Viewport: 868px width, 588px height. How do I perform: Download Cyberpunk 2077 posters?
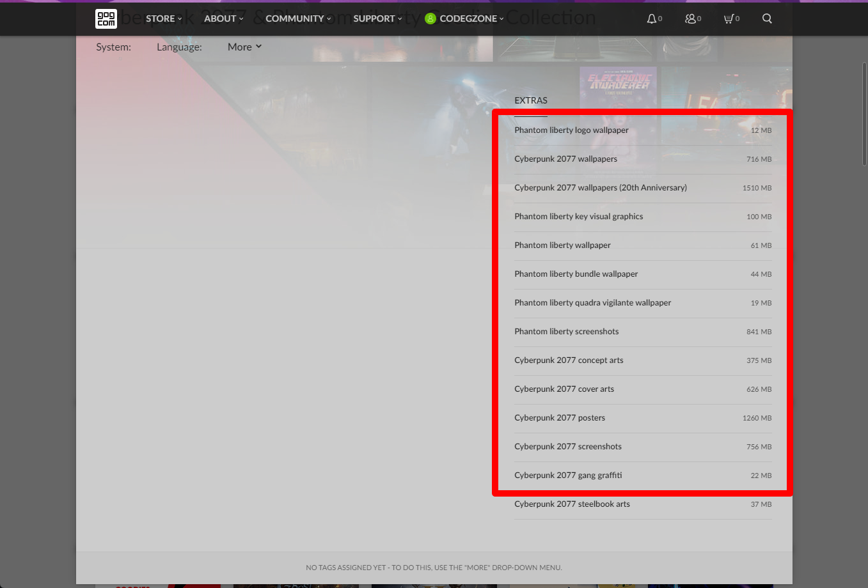pos(643,418)
